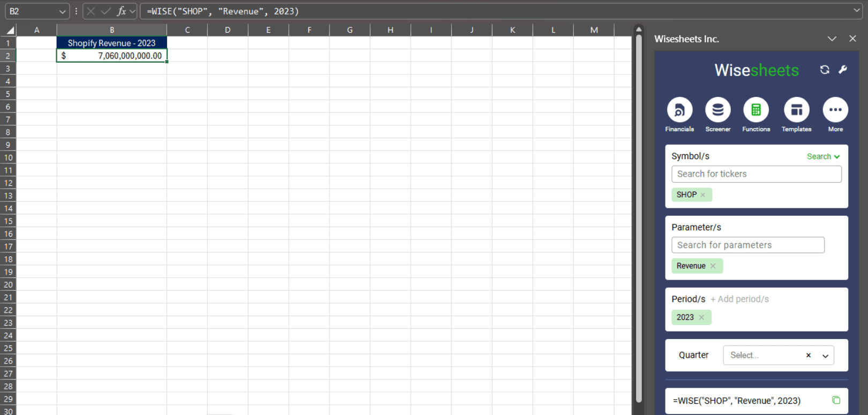
Task: Remove the SHOP ticker tag
Action: coord(703,195)
